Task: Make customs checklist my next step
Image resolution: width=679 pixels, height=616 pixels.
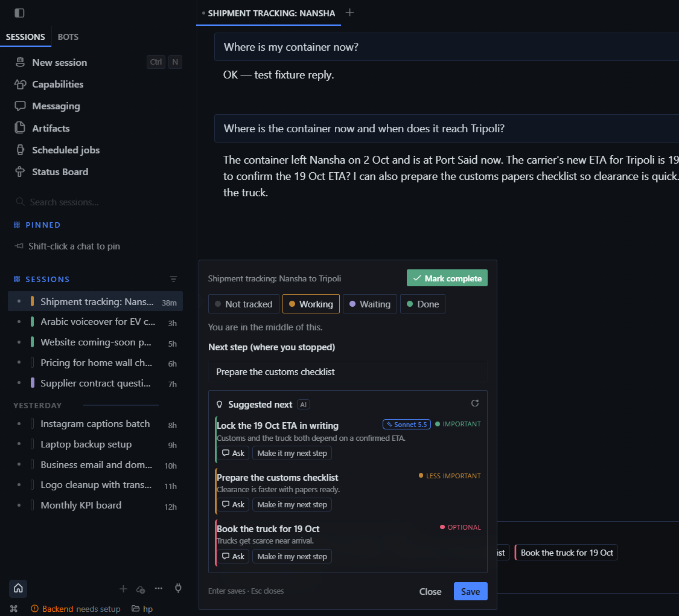Action: pyautogui.click(x=292, y=505)
